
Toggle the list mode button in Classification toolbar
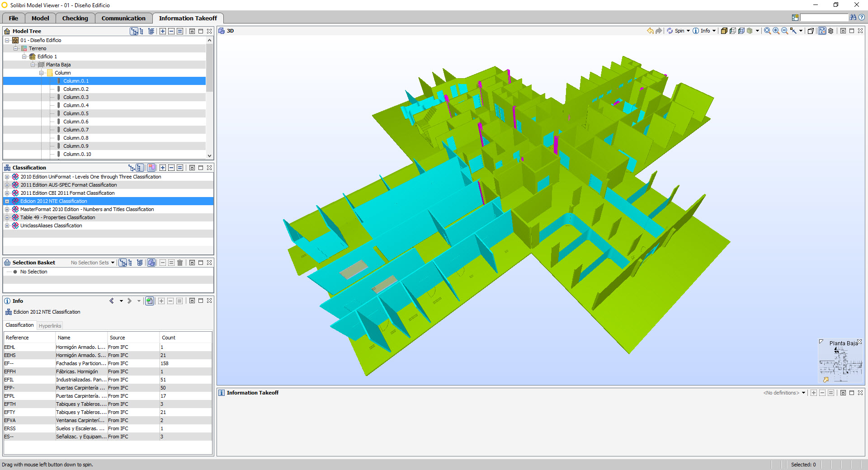click(x=140, y=168)
